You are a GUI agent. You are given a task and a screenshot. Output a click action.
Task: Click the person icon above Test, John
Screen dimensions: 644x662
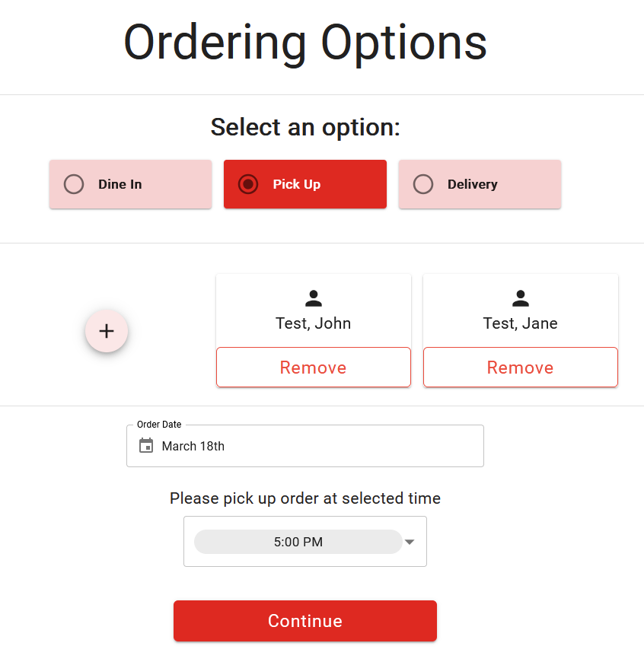pos(313,298)
